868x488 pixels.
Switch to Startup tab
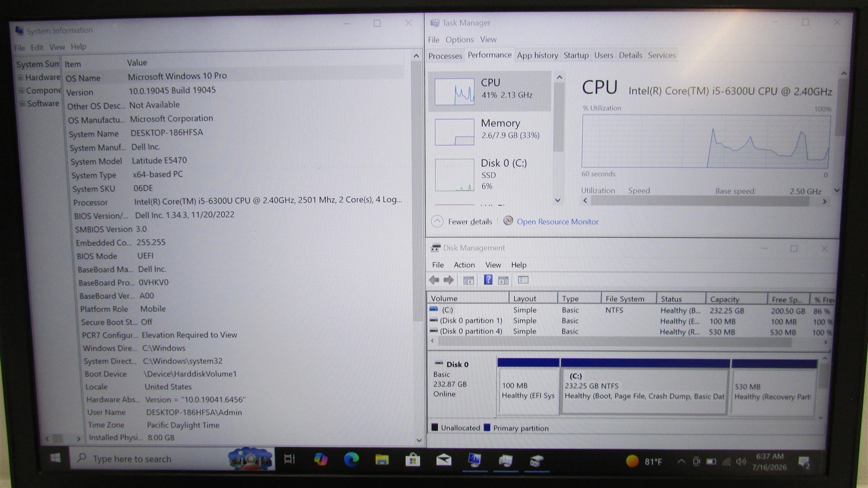coord(576,55)
